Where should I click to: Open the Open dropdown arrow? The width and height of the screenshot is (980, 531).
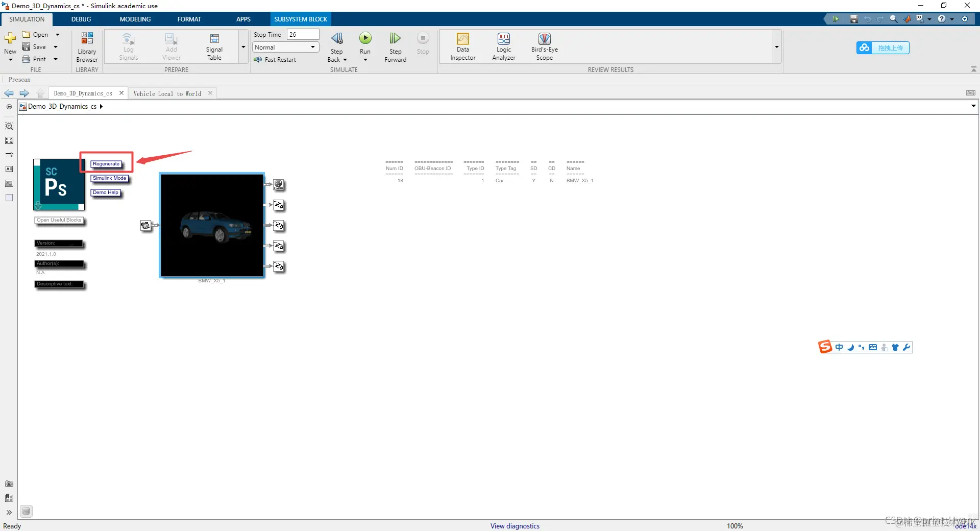[x=57, y=35]
